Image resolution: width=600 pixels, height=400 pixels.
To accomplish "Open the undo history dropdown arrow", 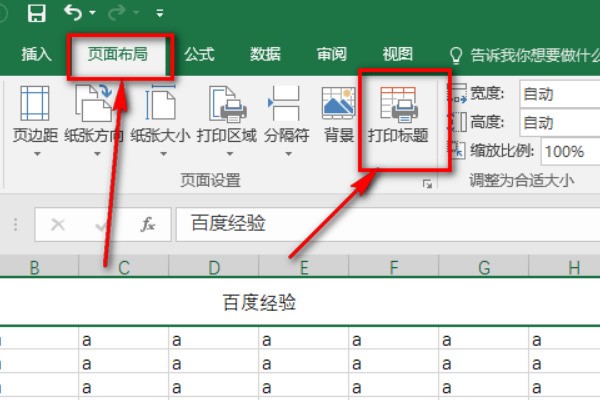I will click(x=92, y=14).
